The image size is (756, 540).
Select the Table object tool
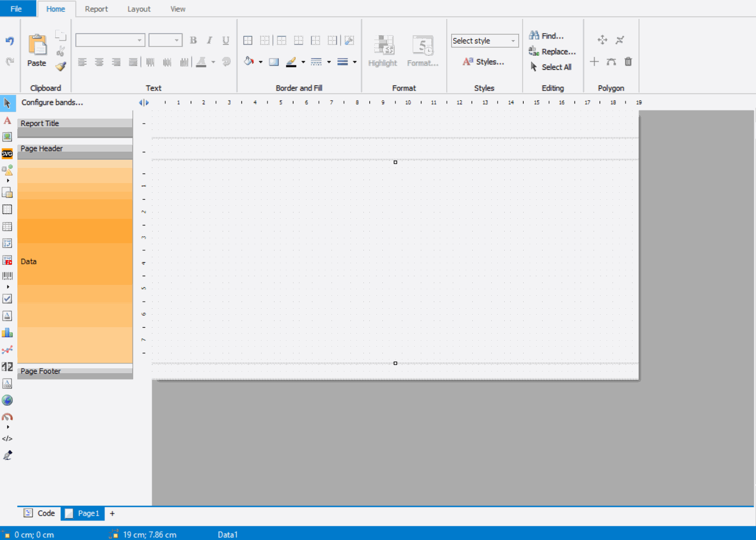coord(7,226)
